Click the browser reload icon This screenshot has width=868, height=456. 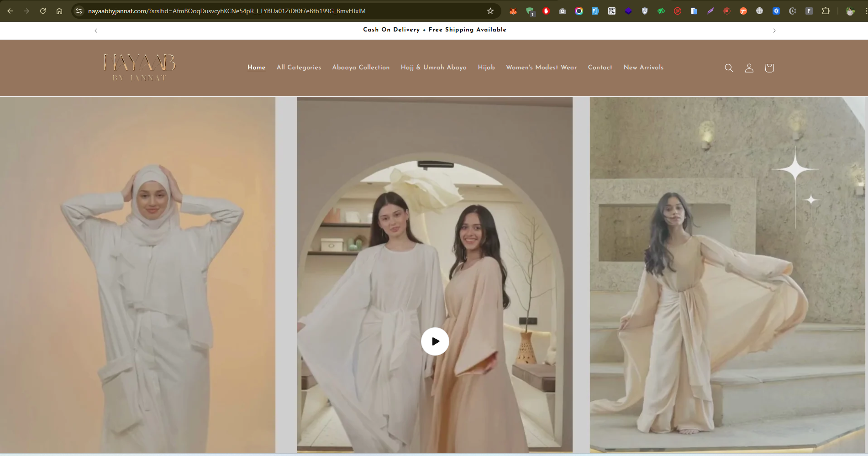[x=43, y=11]
